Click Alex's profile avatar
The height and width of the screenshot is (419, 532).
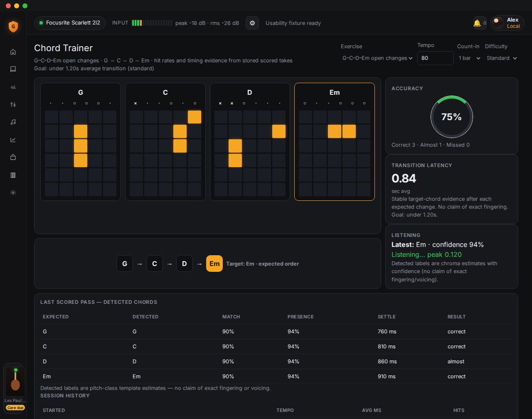coord(498,23)
